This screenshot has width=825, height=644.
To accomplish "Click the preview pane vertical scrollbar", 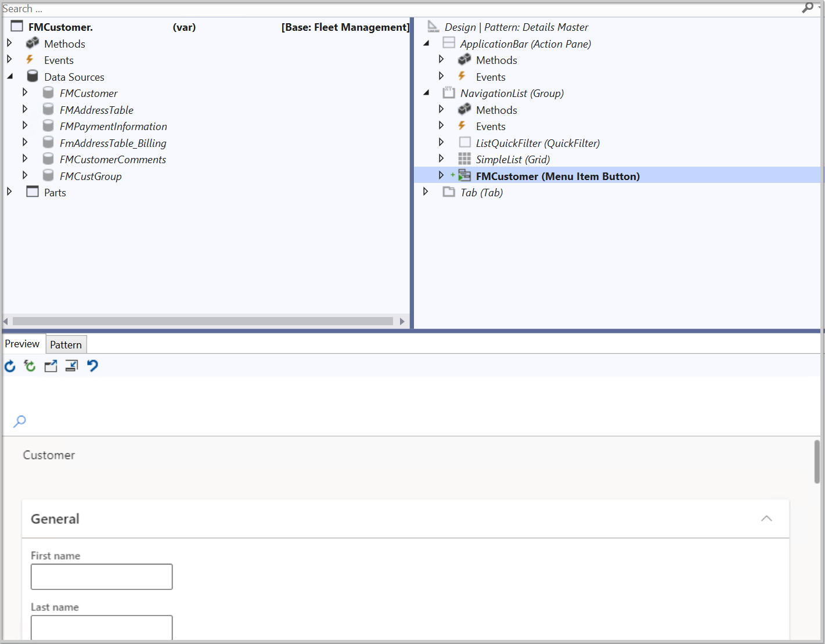I will pyautogui.click(x=817, y=462).
